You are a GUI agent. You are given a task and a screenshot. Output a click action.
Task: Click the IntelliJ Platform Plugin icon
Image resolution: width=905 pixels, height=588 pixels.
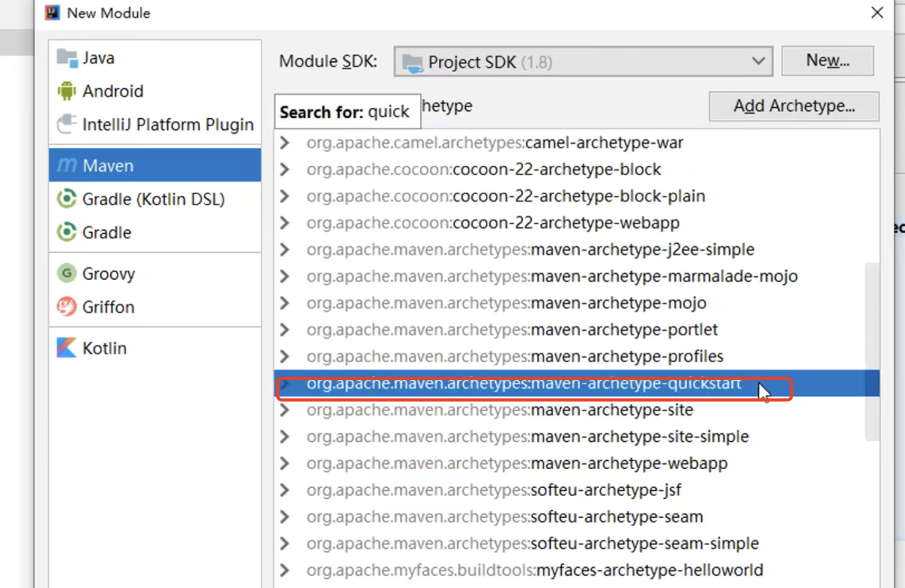click(x=67, y=124)
